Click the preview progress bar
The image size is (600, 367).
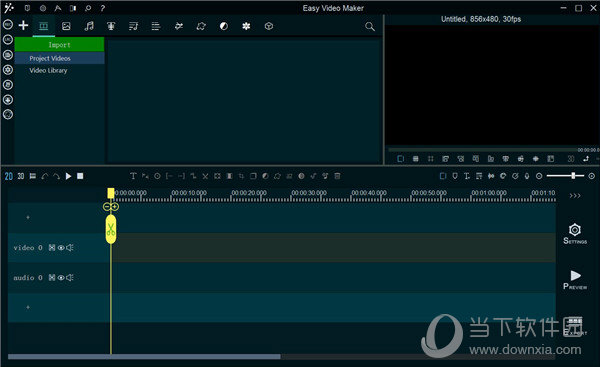click(482, 150)
